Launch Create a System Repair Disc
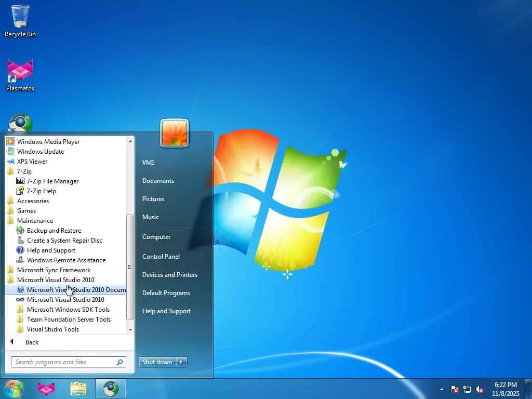532x399 pixels. click(64, 240)
